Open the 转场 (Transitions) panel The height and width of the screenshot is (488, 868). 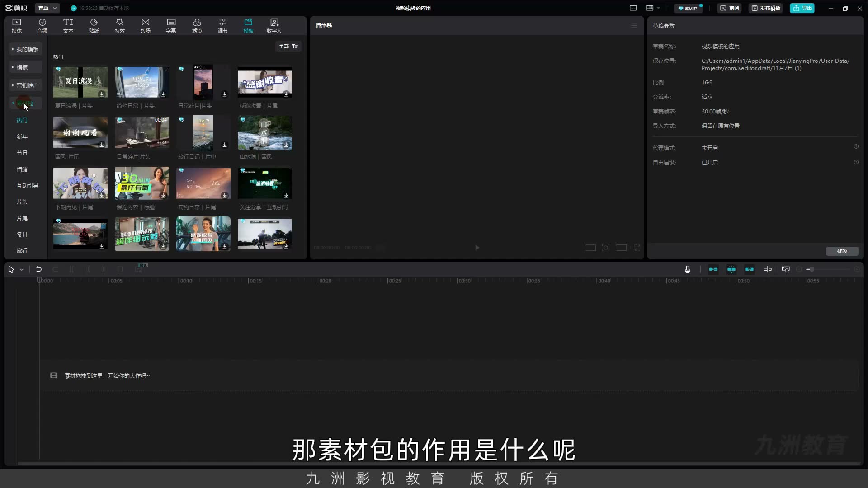tap(146, 26)
